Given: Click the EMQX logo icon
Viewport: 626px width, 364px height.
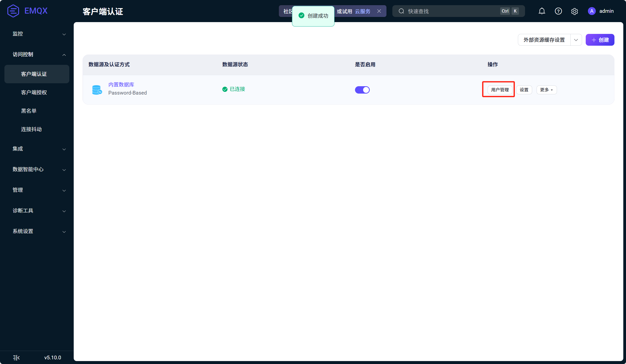Looking at the screenshot, I should (x=13, y=11).
